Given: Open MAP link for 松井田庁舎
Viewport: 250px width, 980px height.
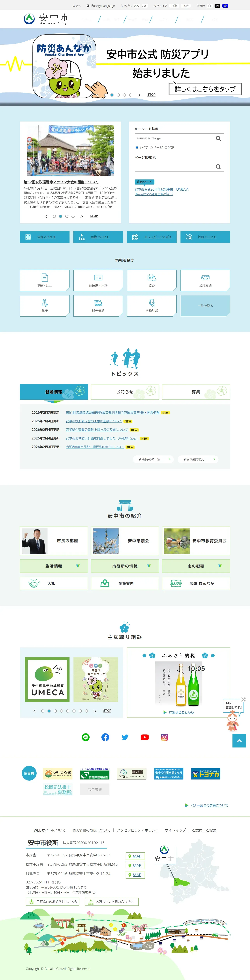Looking at the screenshot, I should [135, 865].
